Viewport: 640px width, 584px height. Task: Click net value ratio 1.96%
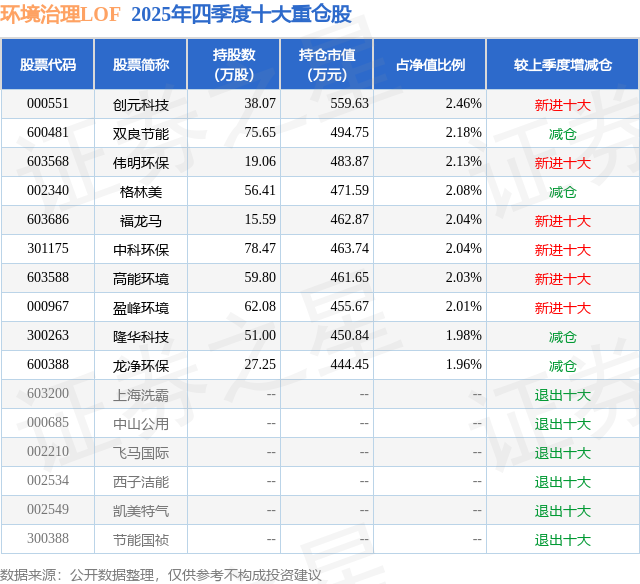pyautogui.click(x=464, y=364)
